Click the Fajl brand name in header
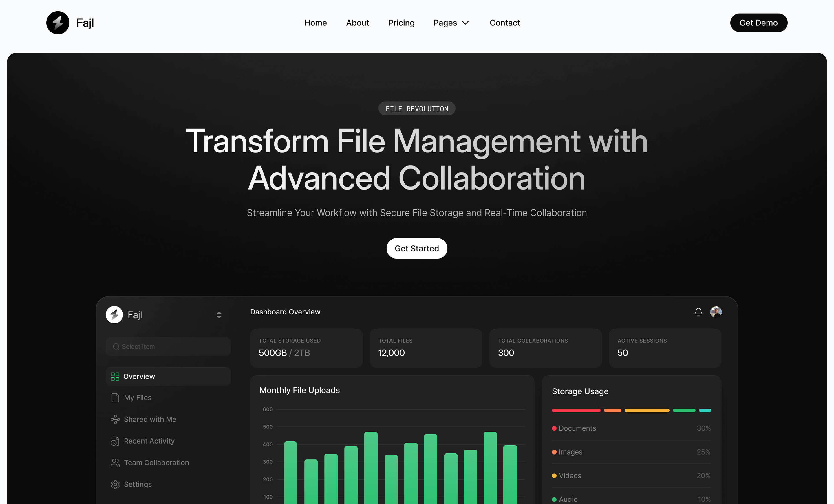The width and height of the screenshot is (834, 504). coord(85,23)
